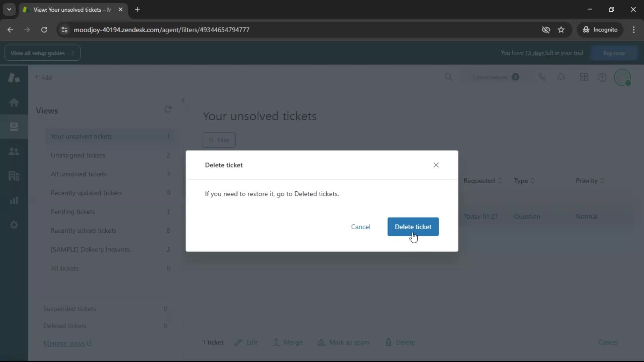Select Unassigned tickets view
This screenshot has width=644, height=362.
109,155
